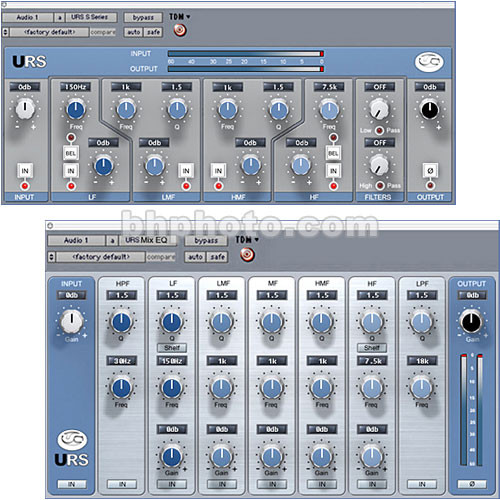The width and height of the screenshot is (500, 500).
Task: Toggle IN button under Mix EQ LPF band
Action: pyautogui.click(x=422, y=484)
